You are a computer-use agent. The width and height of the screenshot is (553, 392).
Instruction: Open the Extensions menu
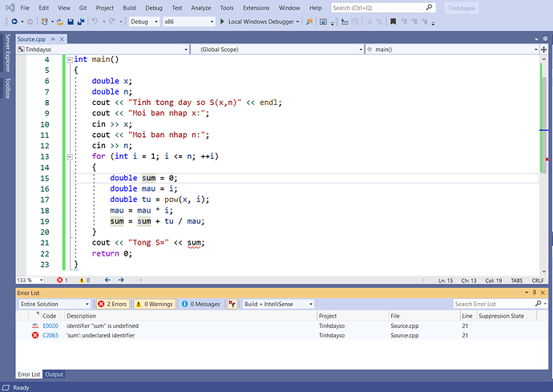tap(256, 8)
